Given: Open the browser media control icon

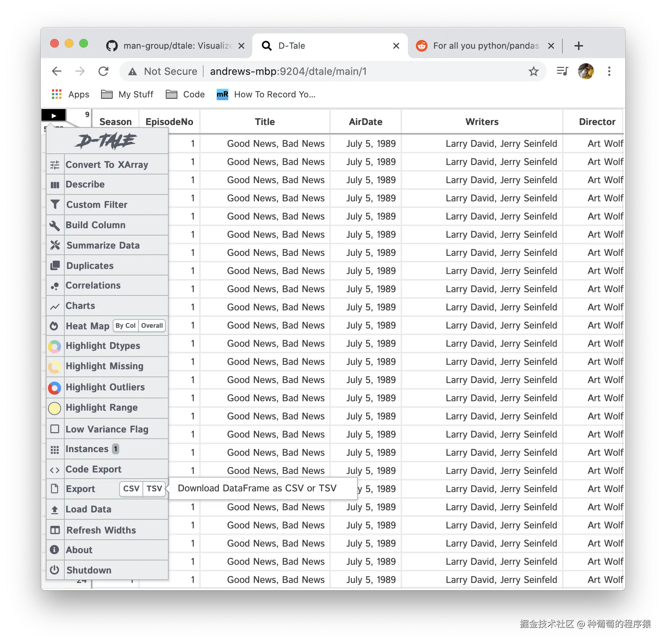Looking at the screenshot, I should click(x=562, y=71).
